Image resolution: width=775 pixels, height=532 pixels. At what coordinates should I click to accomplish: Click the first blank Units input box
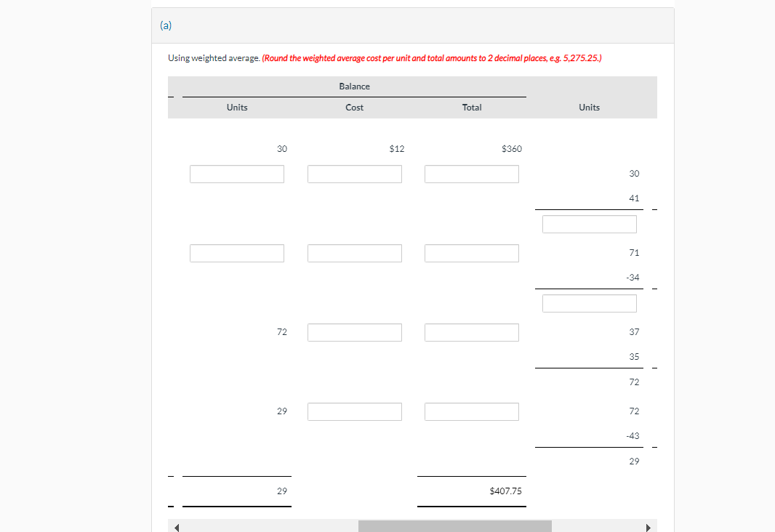[236, 174]
